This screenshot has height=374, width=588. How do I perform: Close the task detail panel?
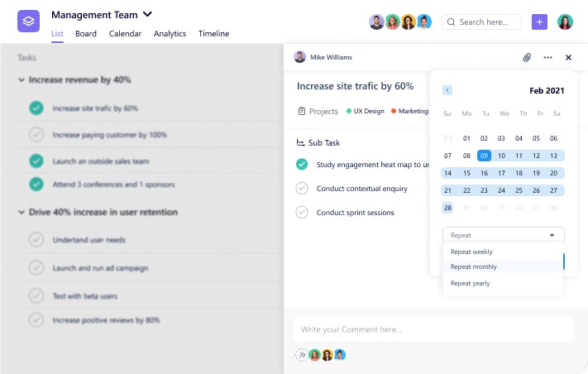[568, 58]
